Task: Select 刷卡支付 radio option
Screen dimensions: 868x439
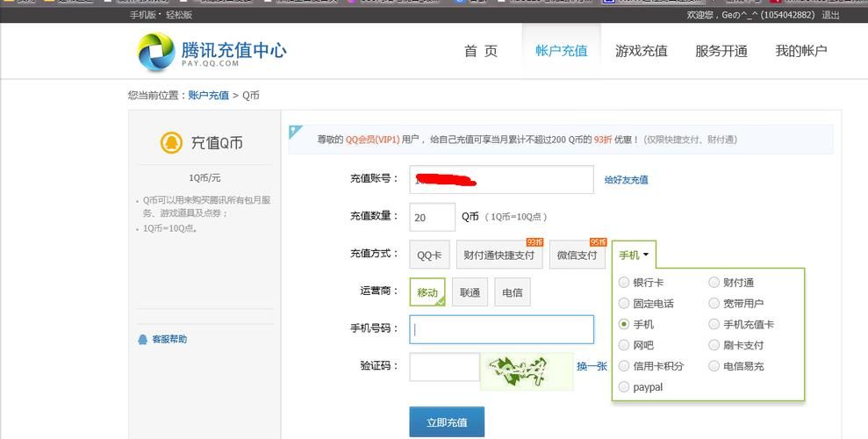Action: [714, 345]
